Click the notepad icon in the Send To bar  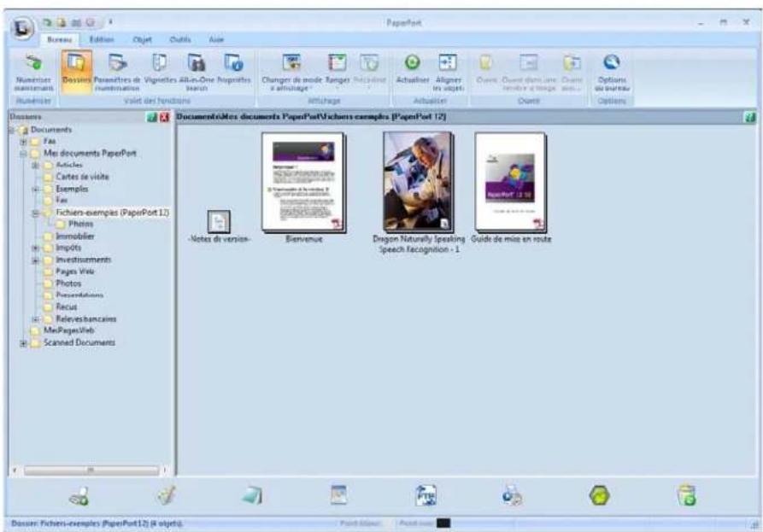253,496
